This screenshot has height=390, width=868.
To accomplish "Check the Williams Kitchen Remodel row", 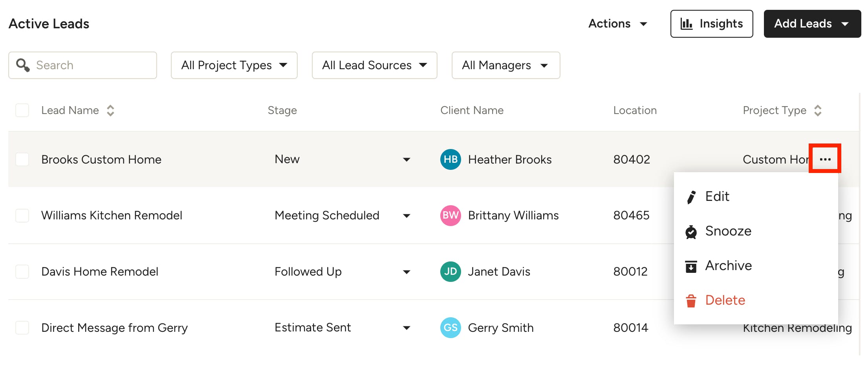I will click(x=22, y=215).
